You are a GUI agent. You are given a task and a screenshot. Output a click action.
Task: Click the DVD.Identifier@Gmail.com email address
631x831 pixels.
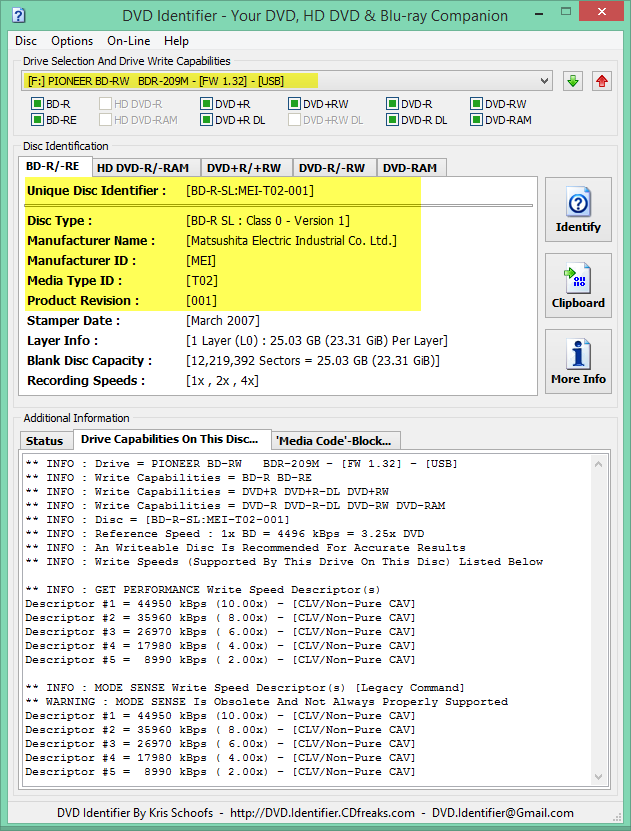pos(503,813)
